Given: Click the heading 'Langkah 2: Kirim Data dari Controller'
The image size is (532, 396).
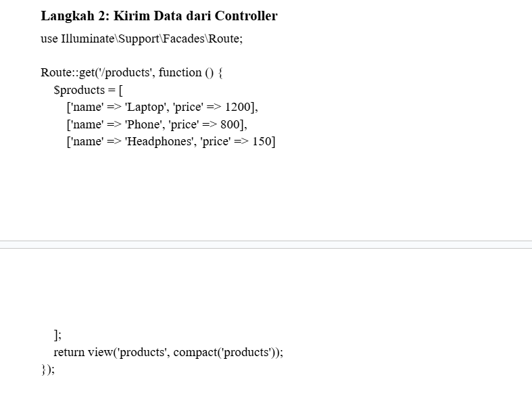Looking at the screenshot, I should [x=159, y=16].
